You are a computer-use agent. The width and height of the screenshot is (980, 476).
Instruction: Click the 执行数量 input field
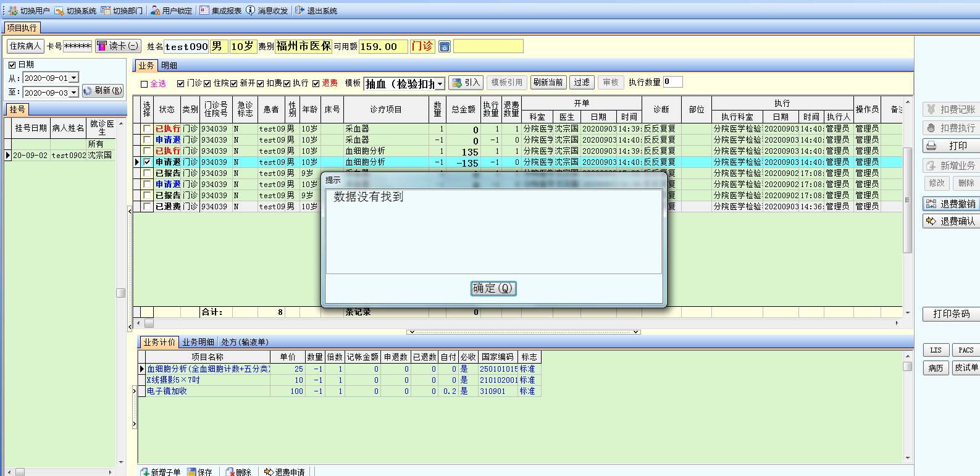tap(672, 81)
